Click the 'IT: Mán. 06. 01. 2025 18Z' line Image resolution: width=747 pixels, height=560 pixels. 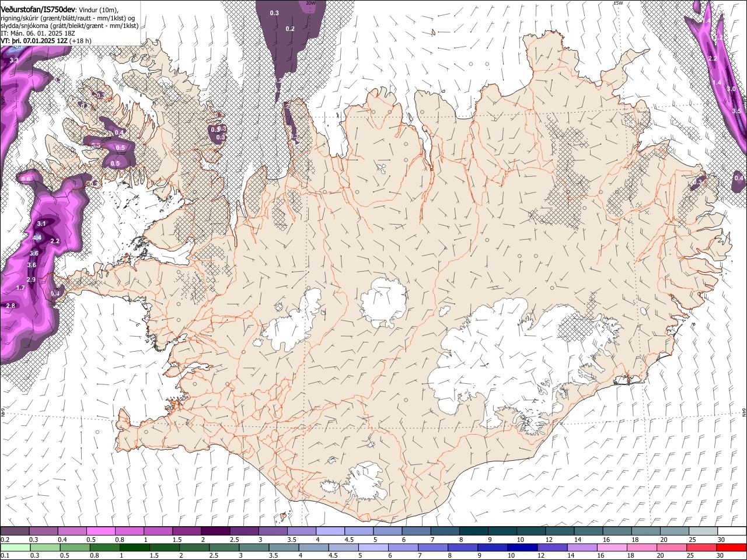[x=38, y=33]
